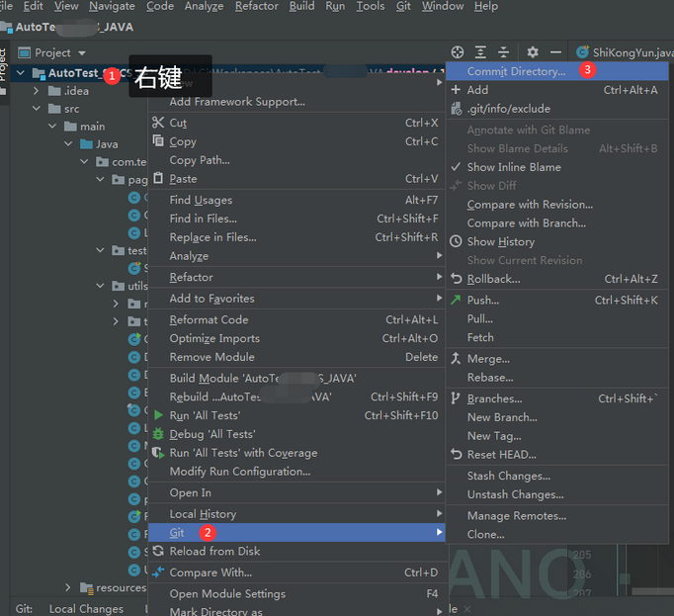The image size is (674, 616).
Task: Choose Modify Run Configuration... entry
Action: (x=296, y=472)
